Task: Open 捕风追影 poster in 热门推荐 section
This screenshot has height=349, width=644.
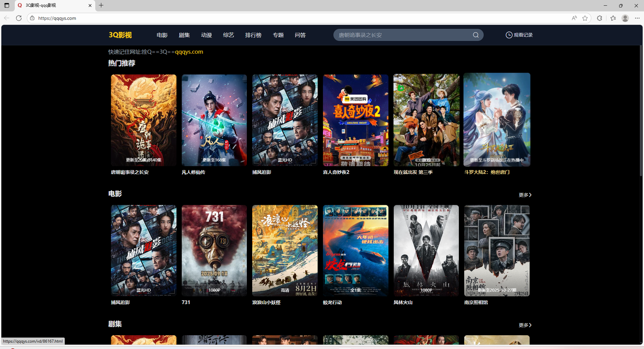Action: [285, 120]
